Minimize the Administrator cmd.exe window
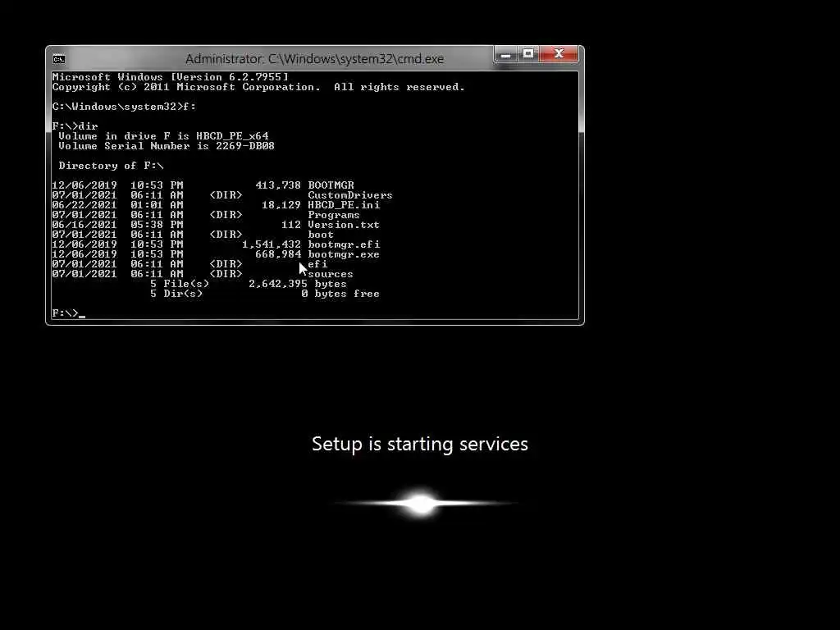The height and width of the screenshot is (630, 840). (505, 54)
